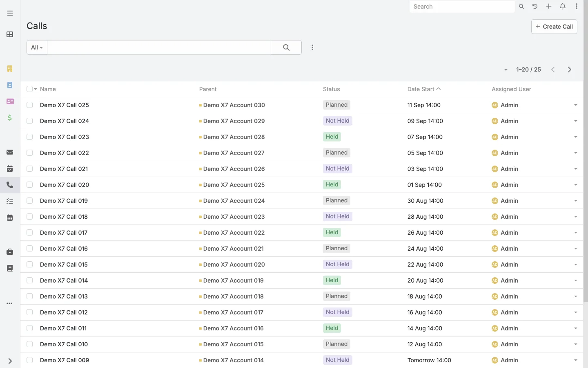Sort by the Name column header
The width and height of the screenshot is (588, 368).
(48, 89)
